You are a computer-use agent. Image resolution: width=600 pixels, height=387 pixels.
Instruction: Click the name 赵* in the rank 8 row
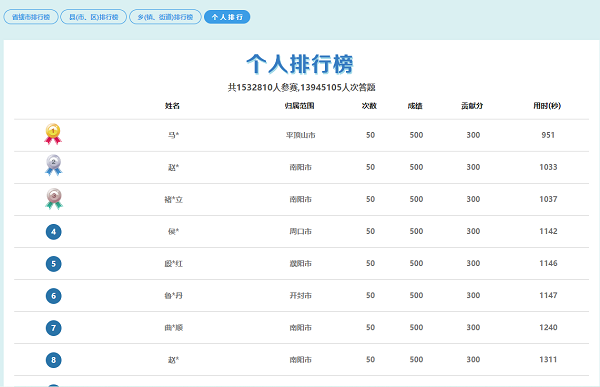pyautogui.click(x=174, y=360)
